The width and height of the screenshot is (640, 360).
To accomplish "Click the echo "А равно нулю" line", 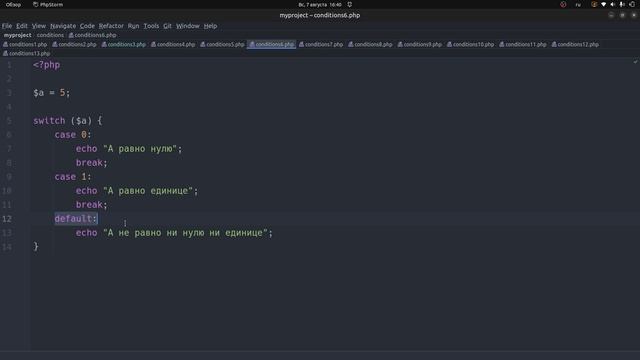I will coord(129,149).
